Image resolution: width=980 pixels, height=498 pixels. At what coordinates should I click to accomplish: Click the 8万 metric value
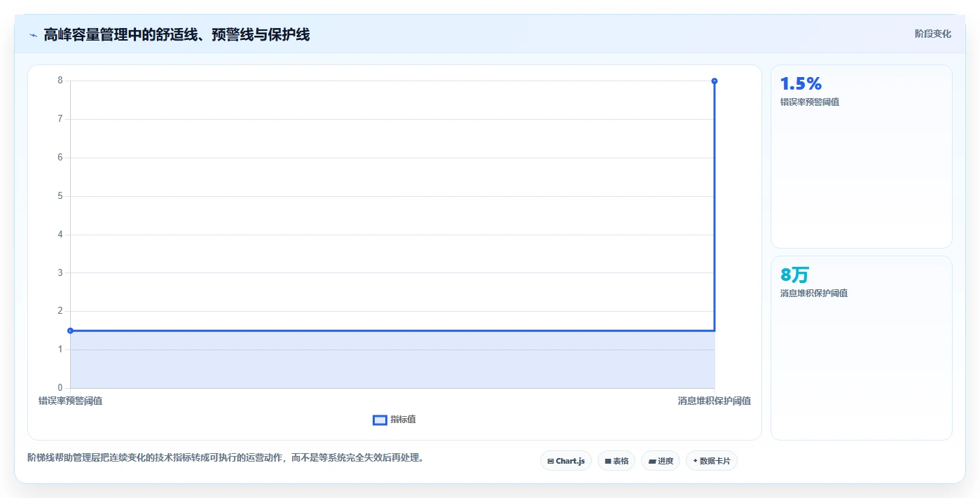(x=794, y=275)
